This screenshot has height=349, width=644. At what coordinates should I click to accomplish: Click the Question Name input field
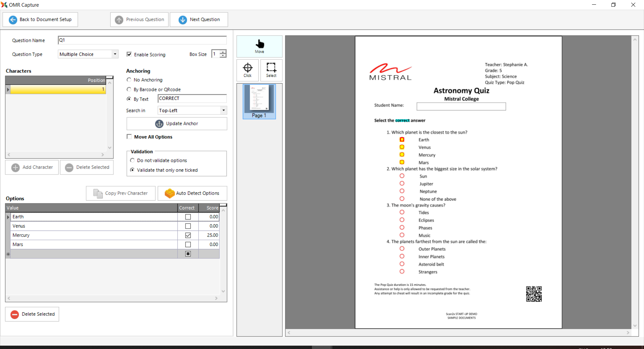[142, 40]
